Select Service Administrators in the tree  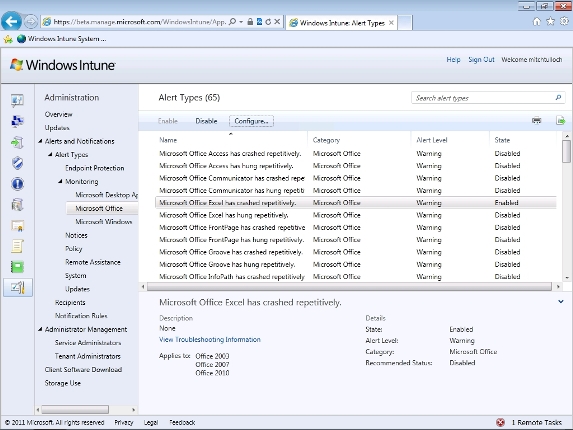pyautogui.click(x=88, y=343)
